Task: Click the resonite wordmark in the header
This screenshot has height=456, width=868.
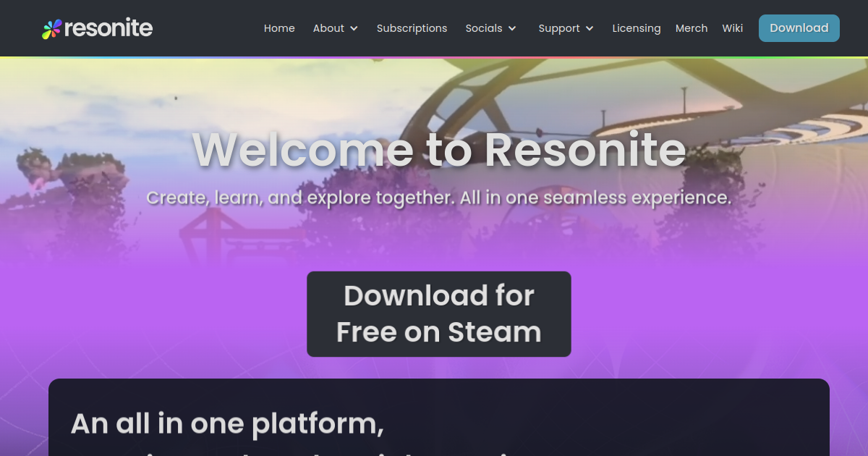Action: click(x=109, y=28)
